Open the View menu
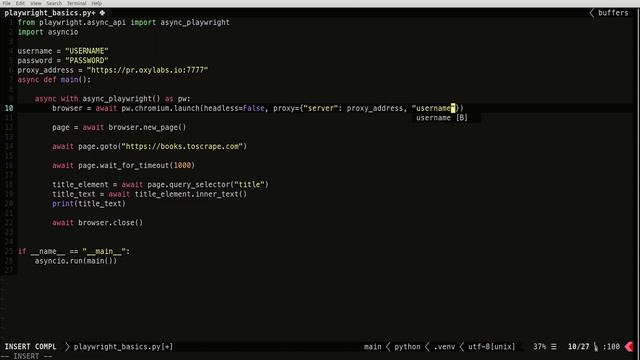 36,3
